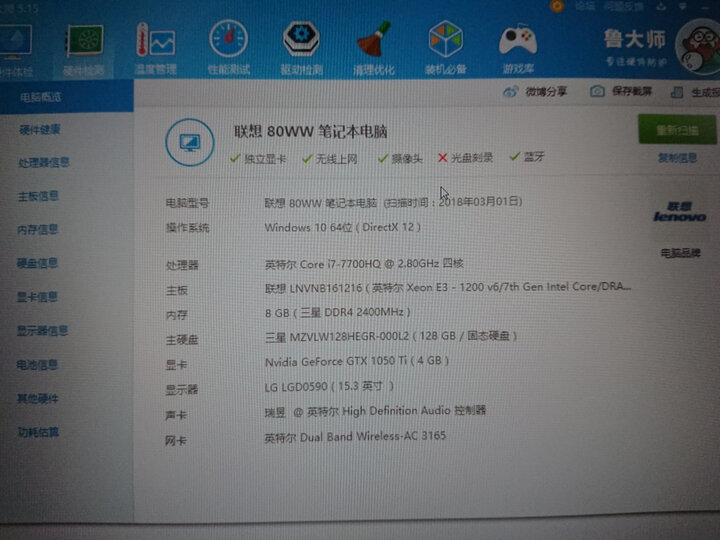Click the 主硬盘 row label
Viewport: 720px width, 540px height.
pos(182,340)
